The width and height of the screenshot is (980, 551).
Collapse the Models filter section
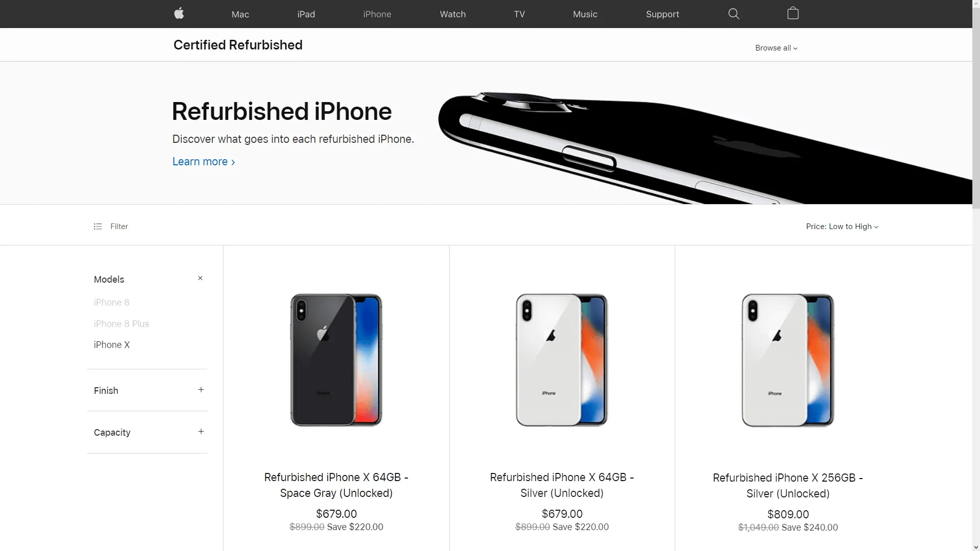point(200,278)
